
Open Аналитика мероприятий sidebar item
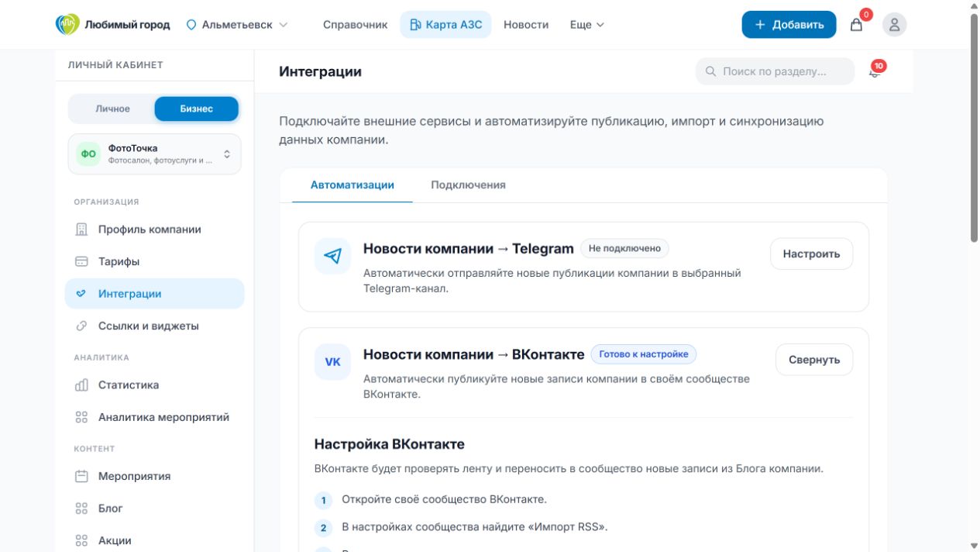coord(155,417)
